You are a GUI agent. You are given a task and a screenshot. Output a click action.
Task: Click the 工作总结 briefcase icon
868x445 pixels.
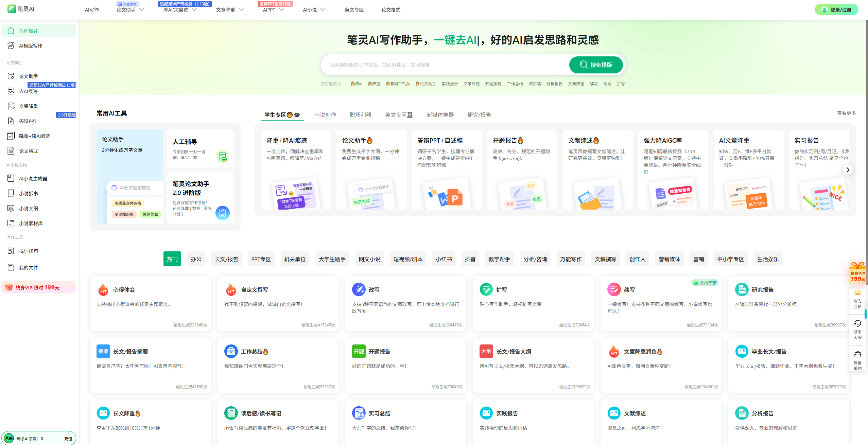click(x=231, y=351)
